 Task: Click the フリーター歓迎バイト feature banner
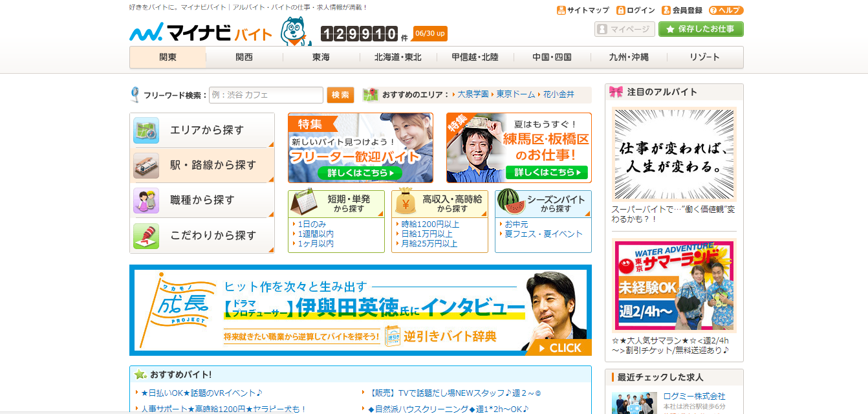pos(360,148)
